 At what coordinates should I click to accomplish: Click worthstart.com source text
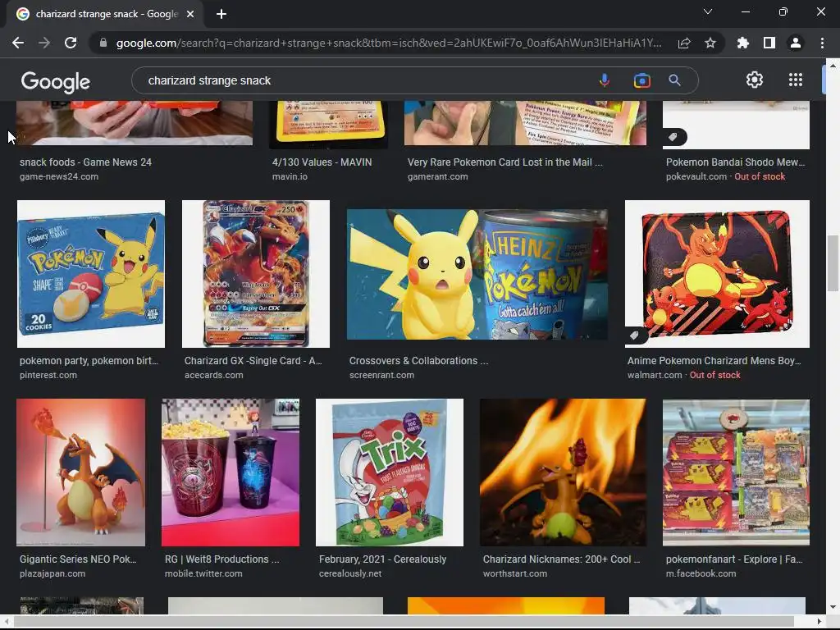pyautogui.click(x=515, y=573)
